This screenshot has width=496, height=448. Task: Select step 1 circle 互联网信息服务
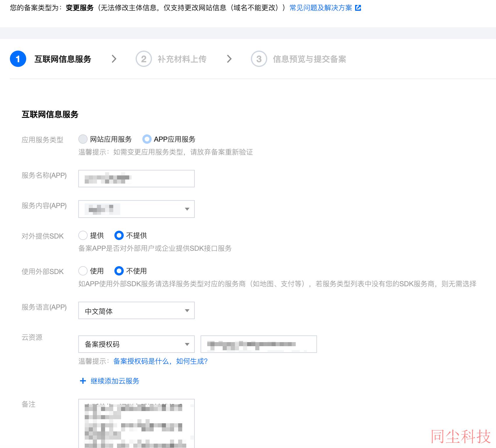click(18, 59)
